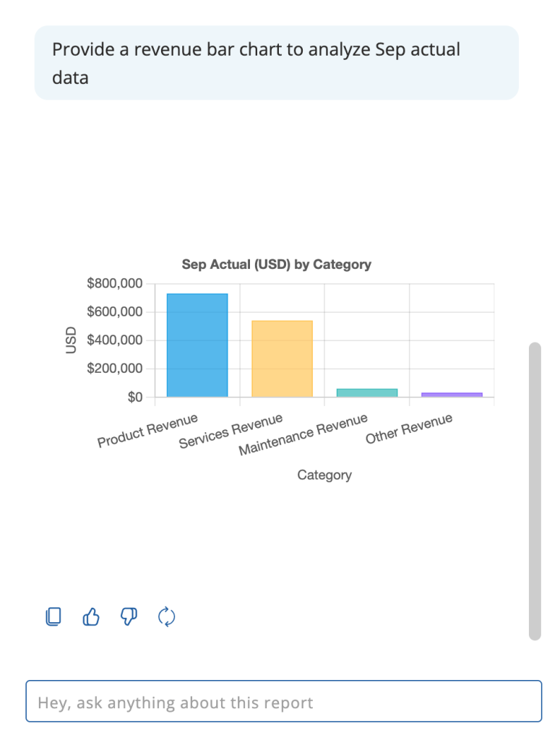The height and width of the screenshot is (740, 560).
Task: Click the USD y-axis title
Action: 71,340
